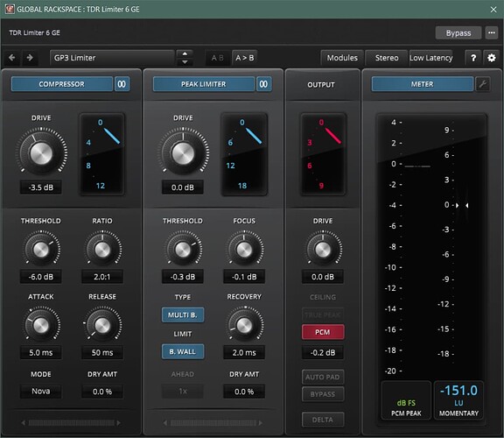Toggle Compressor stereo link icon
This screenshot has height=438, width=504.
(x=122, y=84)
